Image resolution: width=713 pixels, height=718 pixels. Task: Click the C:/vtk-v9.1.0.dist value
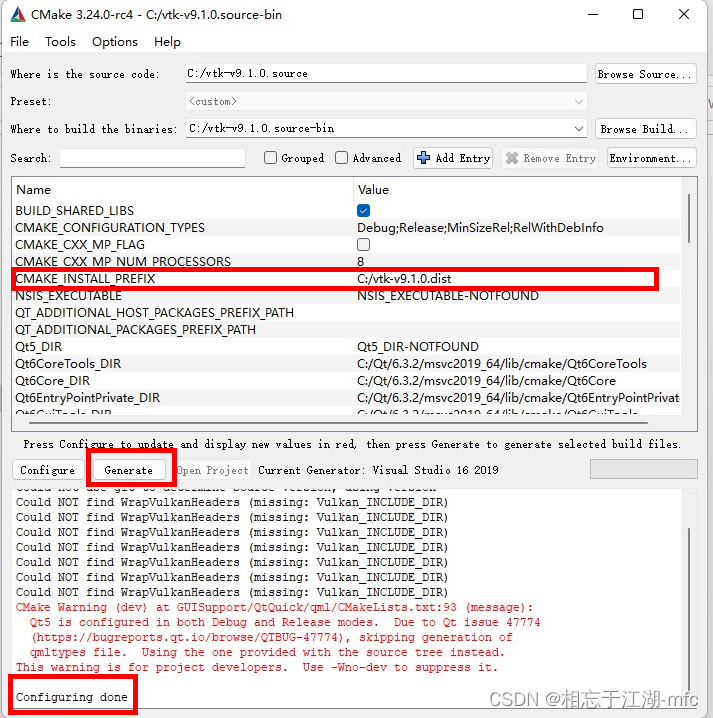(404, 278)
